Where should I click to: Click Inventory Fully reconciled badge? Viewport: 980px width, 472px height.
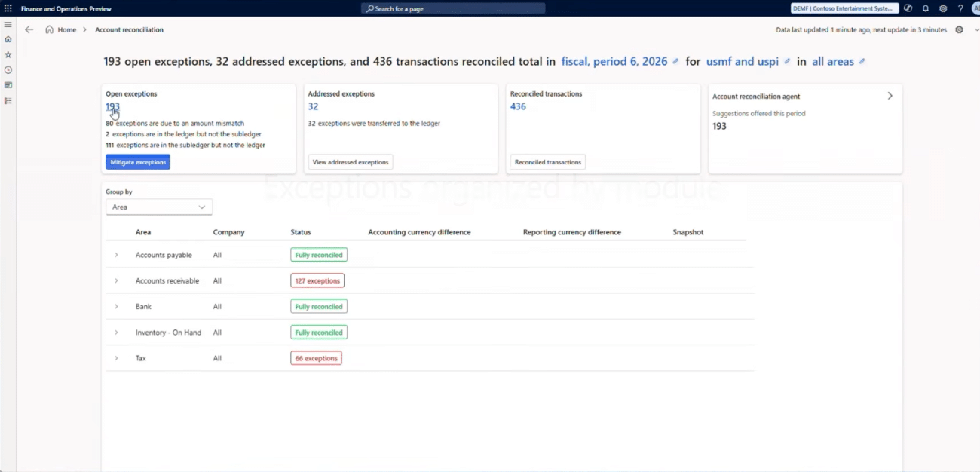(x=319, y=332)
